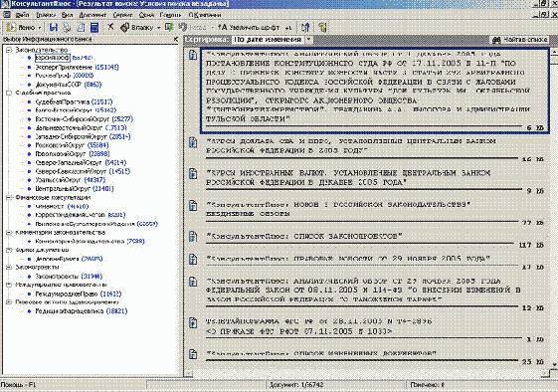This screenshot has height=392, width=558.
Task: Click document icon beside Список законопроектов
Action: click(193, 237)
